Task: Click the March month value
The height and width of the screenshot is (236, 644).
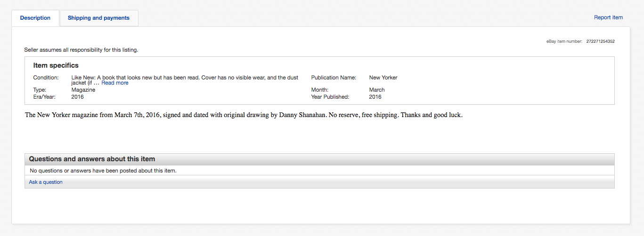Action: (376, 90)
